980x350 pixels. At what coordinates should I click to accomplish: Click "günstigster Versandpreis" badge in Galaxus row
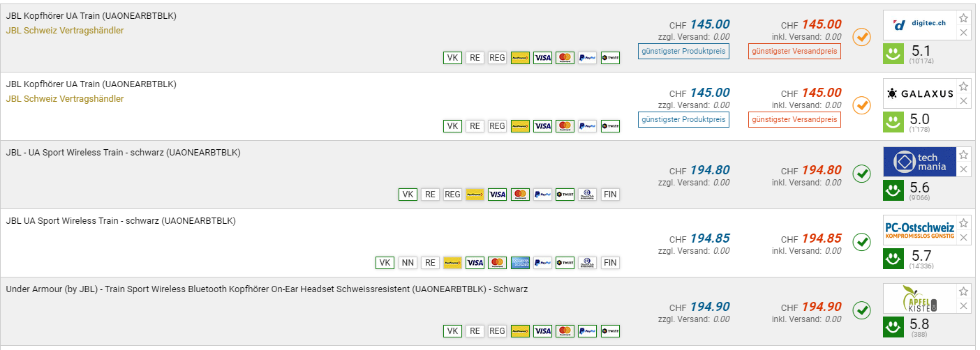(x=794, y=119)
